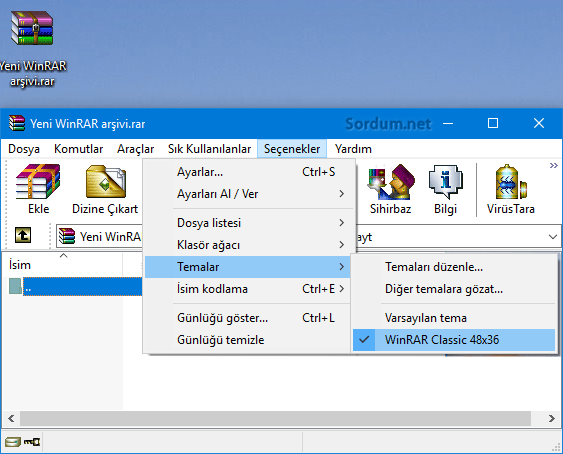Open Ayarlar... from the menu

[x=247, y=172]
